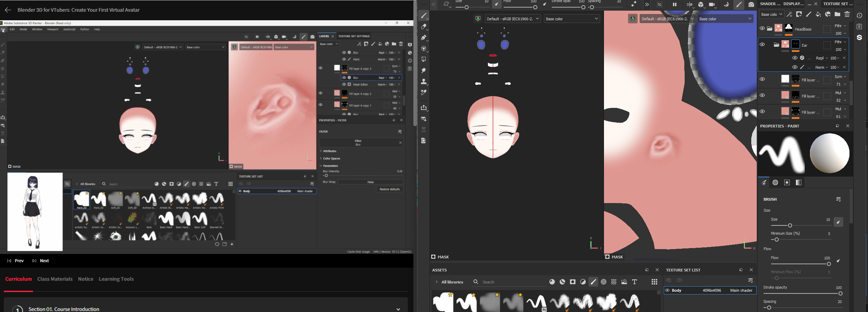The image size is (868, 312).
Task: Click the MASK button in the 2D viewport
Action: pos(614,257)
